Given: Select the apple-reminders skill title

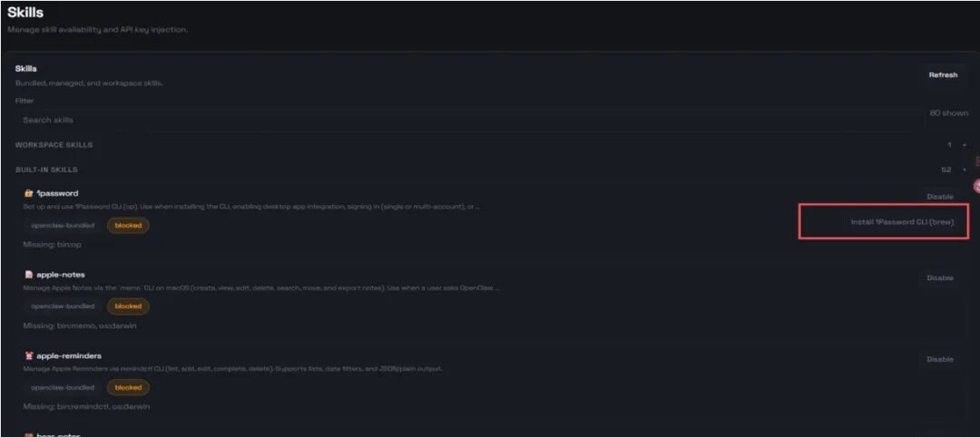Looking at the screenshot, I should pos(69,355).
